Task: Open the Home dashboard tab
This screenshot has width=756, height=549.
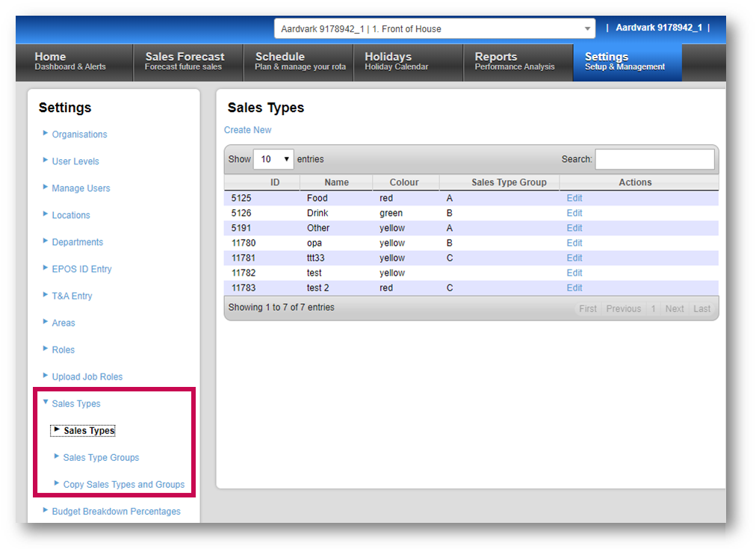Action: (70, 61)
